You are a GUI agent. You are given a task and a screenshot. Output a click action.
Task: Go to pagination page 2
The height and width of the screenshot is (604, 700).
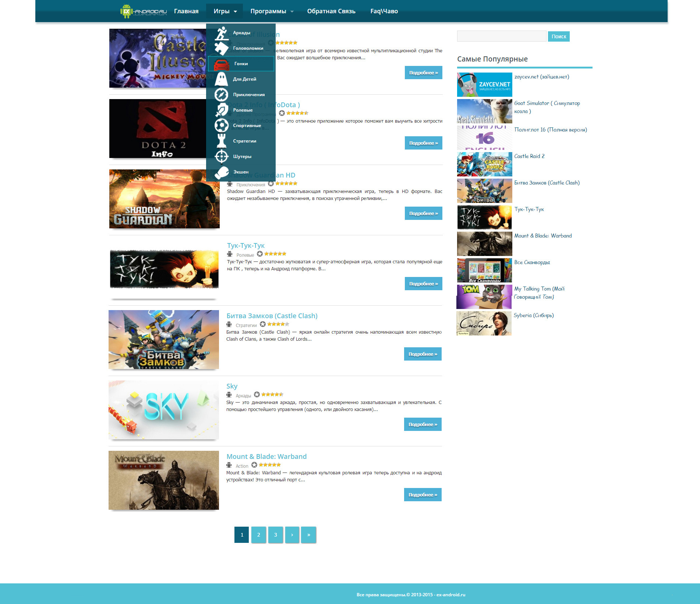click(259, 535)
